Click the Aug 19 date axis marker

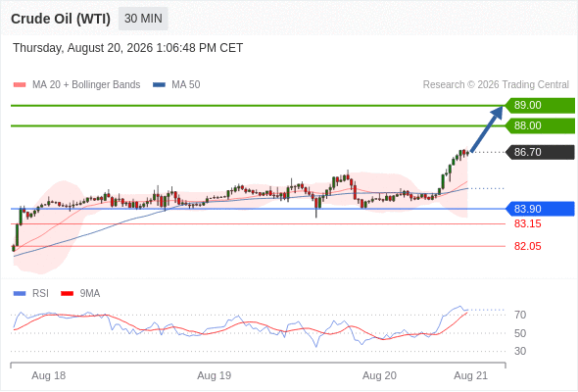click(x=215, y=375)
